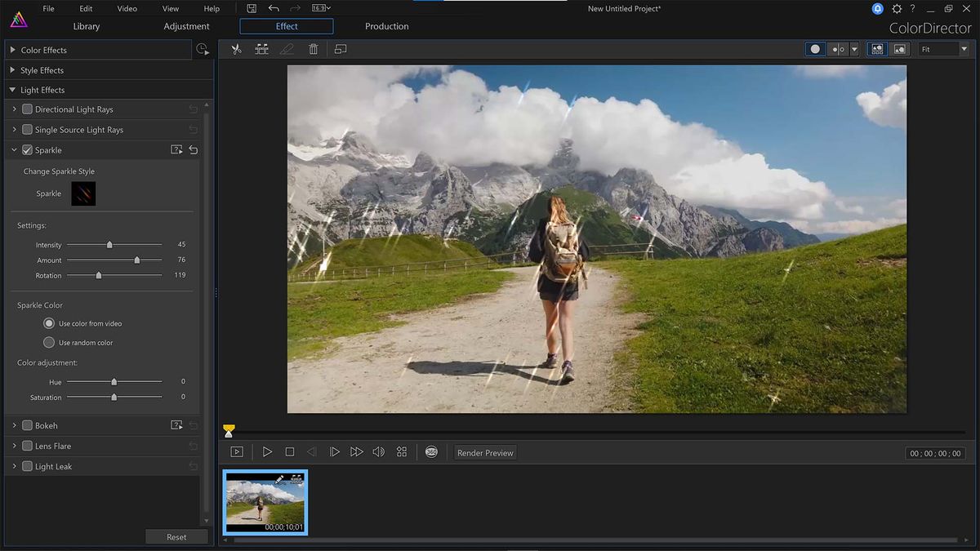The height and width of the screenshot is (551, 980).
Task: Uncheck the Sparkle effect checkbox
Action: click(27, 149)
